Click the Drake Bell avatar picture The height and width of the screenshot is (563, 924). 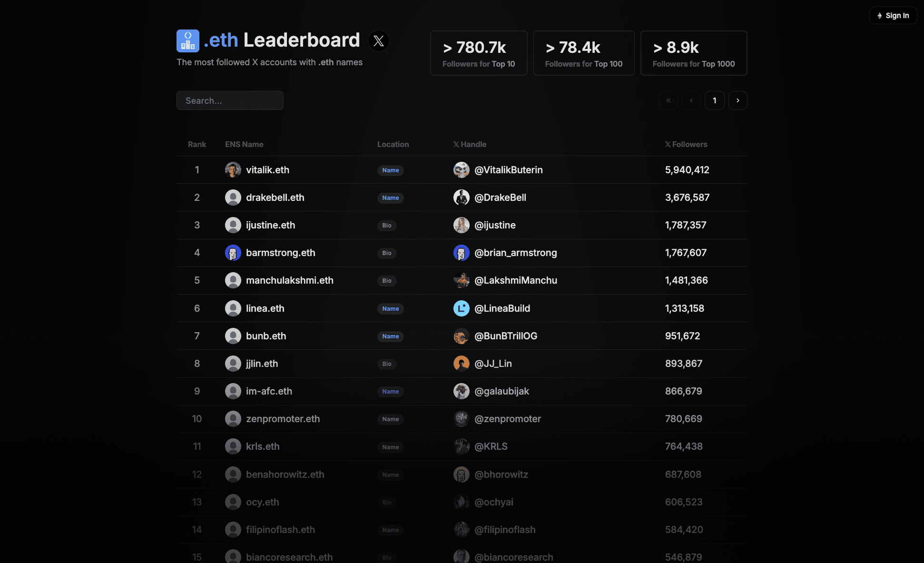[x=461, y=197]
